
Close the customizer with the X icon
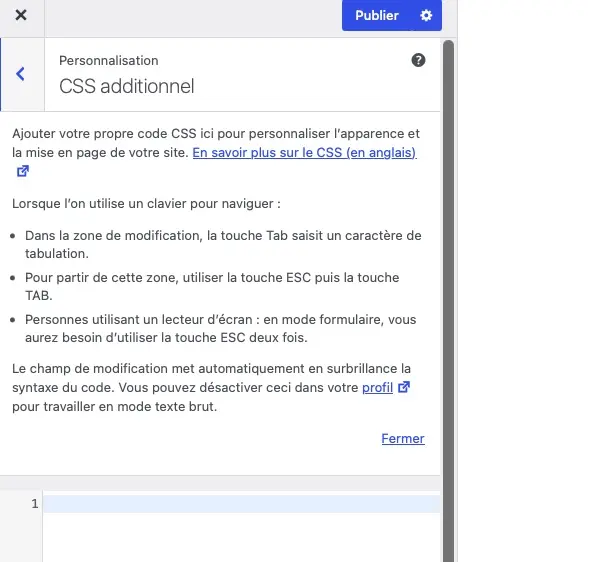pyautogui.click(x=21, y=15)
